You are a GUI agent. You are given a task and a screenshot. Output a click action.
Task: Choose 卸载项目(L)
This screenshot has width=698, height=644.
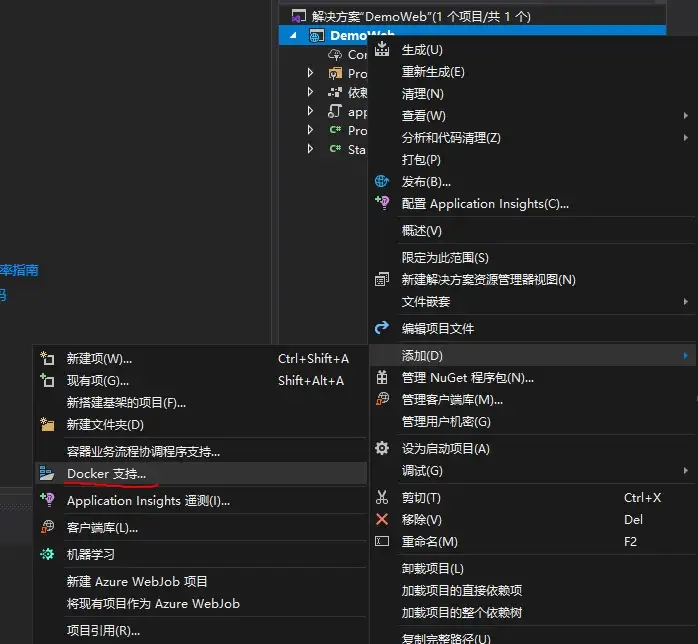coord(433,568)
